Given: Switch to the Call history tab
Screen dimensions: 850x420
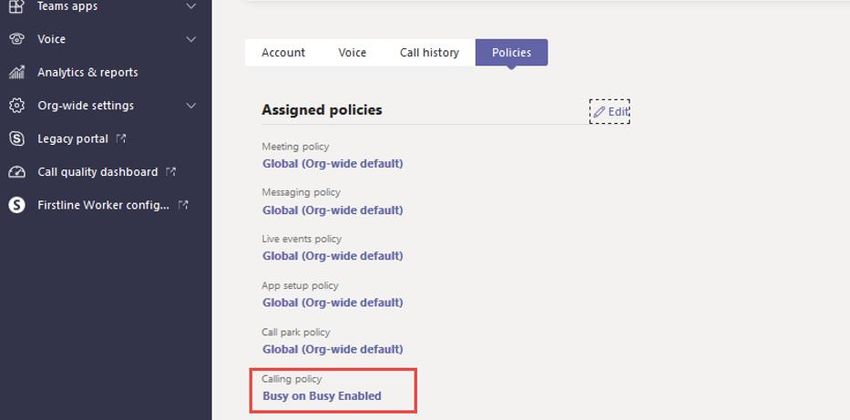Looking at the screenshot, I should pyautogui.click(x=429, y=53).
